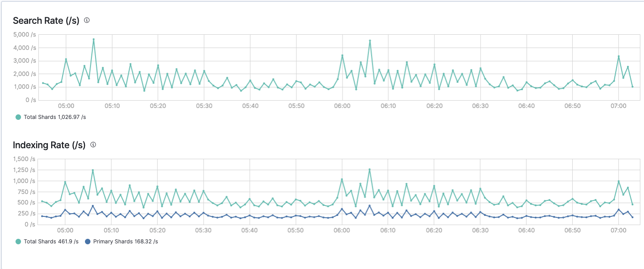Image resolution: width=644 pixels, height=269 pixels.
Task: Click green dot beside Total Shards 461.9
Action: point(18,242)
